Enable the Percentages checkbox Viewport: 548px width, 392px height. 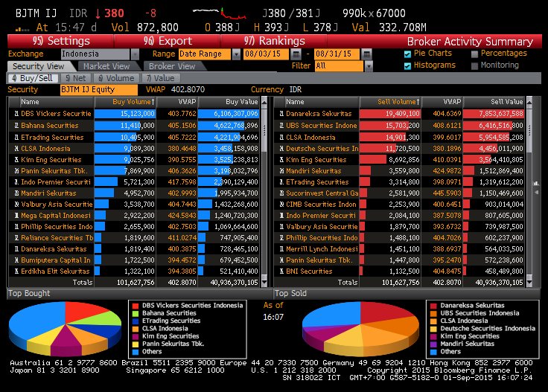(475, 54)
